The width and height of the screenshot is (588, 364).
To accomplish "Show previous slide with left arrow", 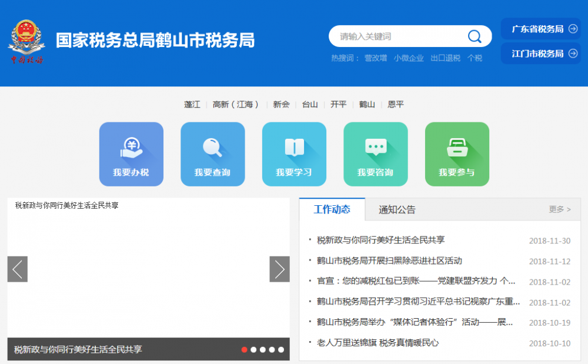I will [18, 269].
